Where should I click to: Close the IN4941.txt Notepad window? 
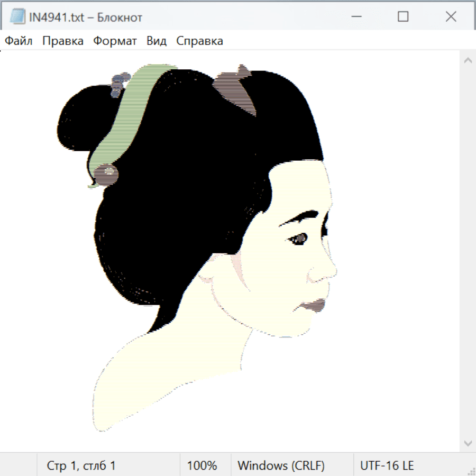[x=451, y=17]
